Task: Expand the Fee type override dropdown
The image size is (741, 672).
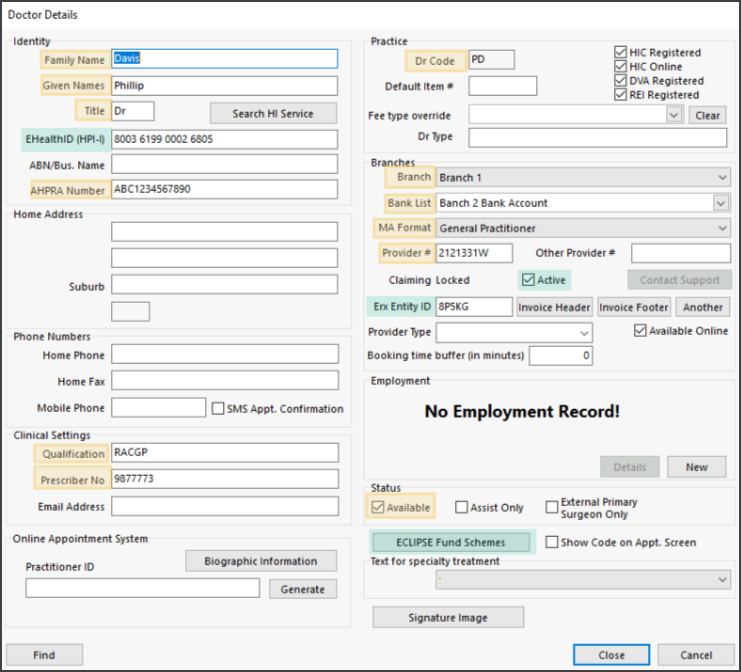Action: [x=674, y=115]
